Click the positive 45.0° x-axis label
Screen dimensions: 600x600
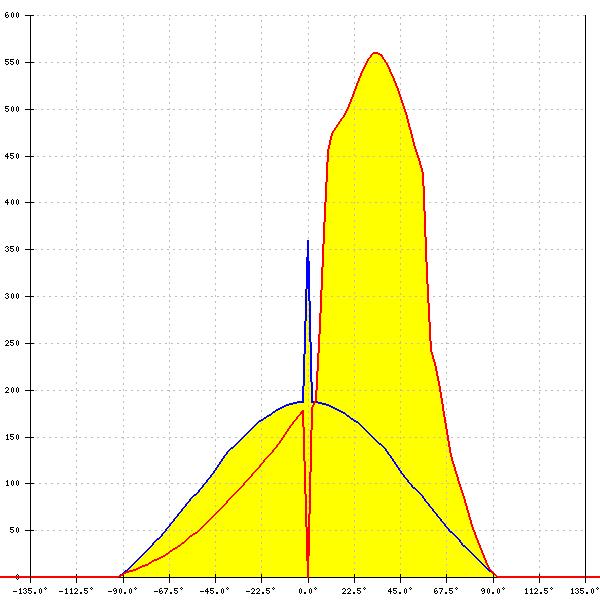click(400, 591)
